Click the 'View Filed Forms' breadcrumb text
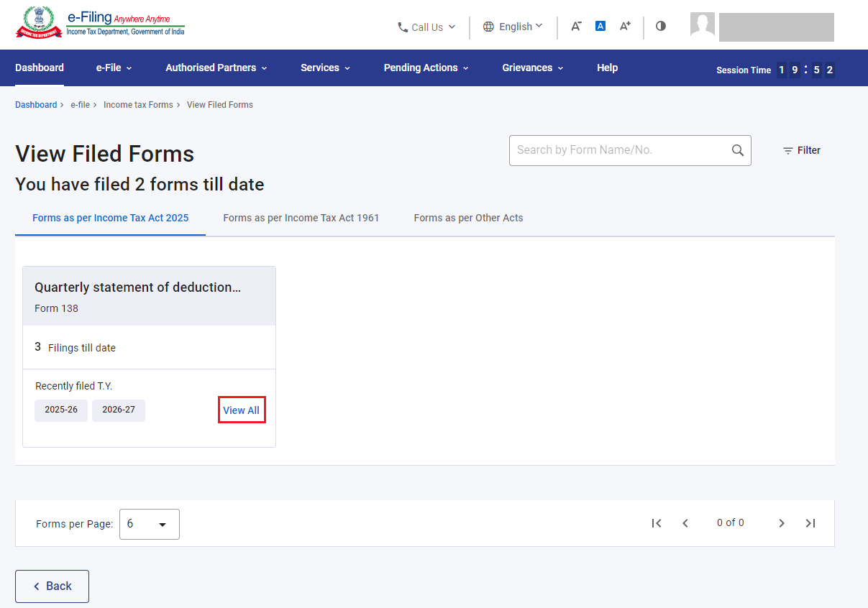The width and height of the screenshot is (868, 608). 220,105
